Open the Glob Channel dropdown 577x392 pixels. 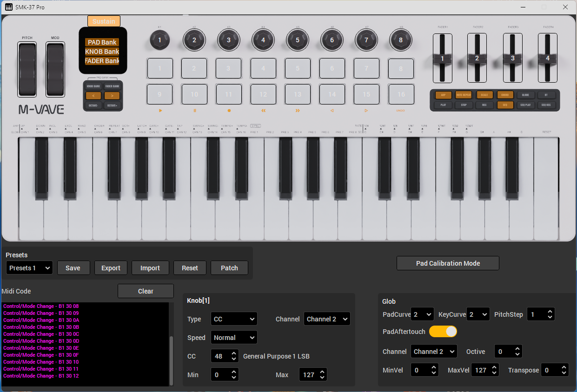click(x=434, y=352)
